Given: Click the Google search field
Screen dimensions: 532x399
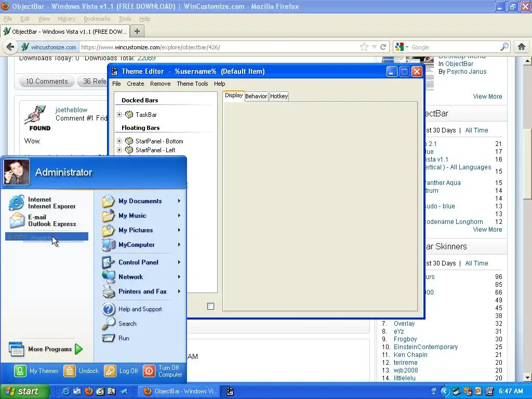Looking at the screenshot, I should (455, 47).
